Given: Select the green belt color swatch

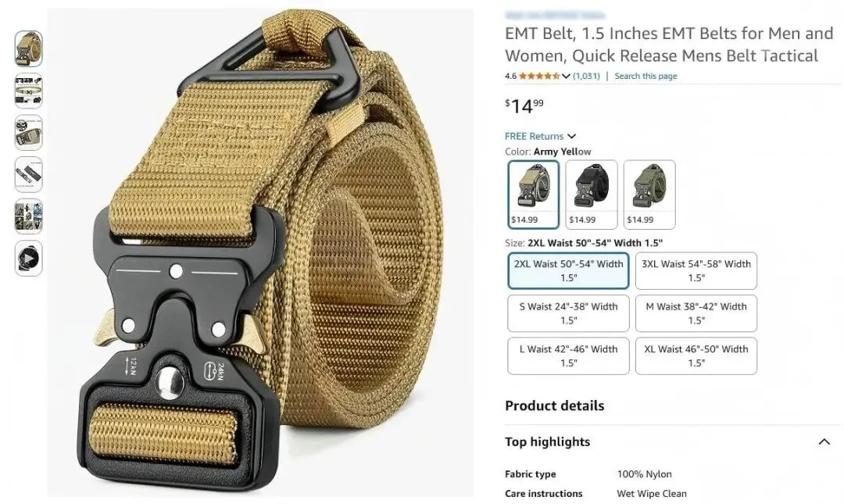Looking at the screenshot, I should tap(649, 195).
